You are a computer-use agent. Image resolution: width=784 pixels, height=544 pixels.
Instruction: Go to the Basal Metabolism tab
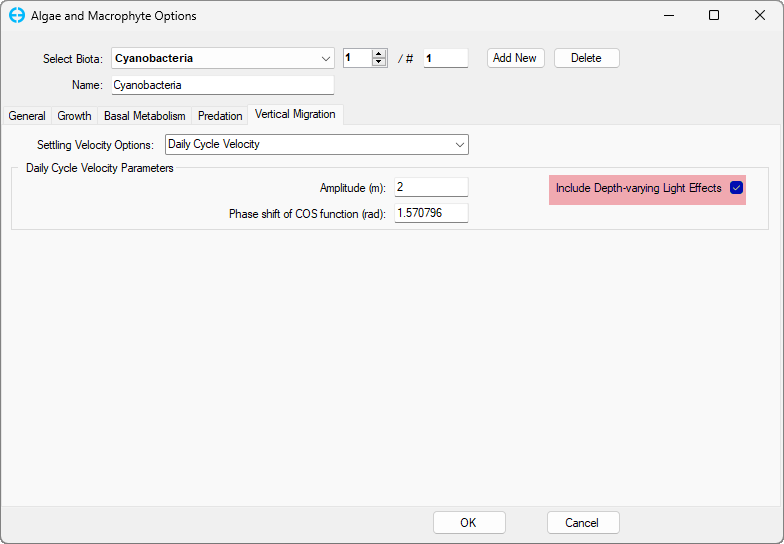pos(145,116)
